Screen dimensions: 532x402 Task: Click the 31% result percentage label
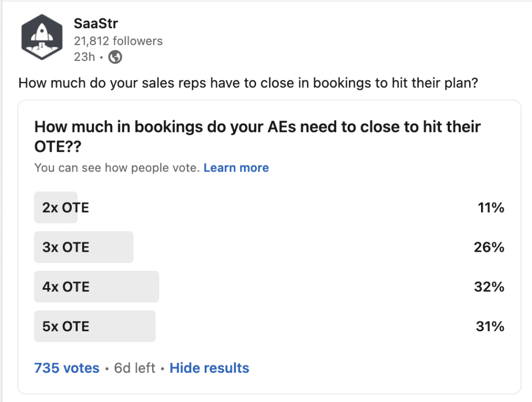click(x=491, y=326)
